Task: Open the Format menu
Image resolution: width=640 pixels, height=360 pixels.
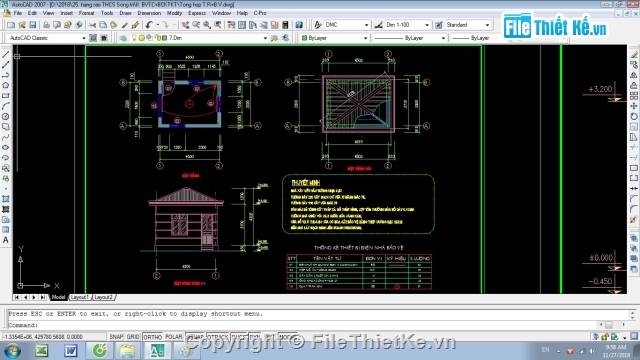Action: (x=87, y=13)
